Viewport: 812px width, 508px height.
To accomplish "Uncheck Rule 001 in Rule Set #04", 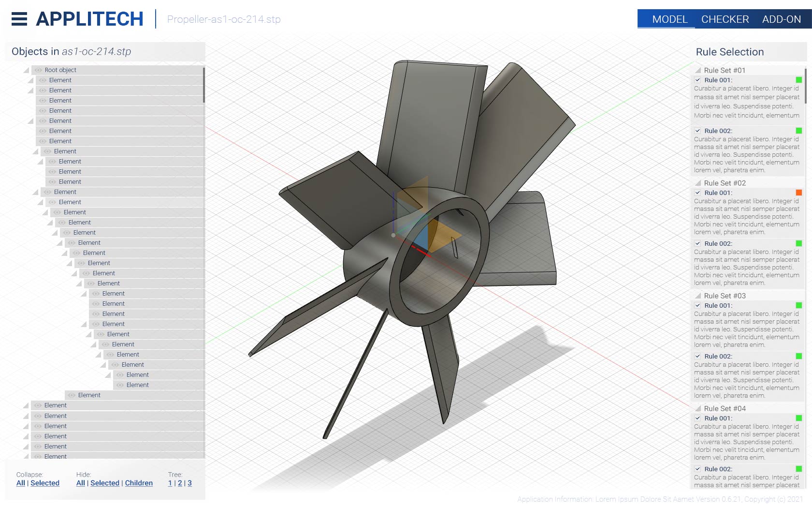I will click(x=697, y=418).
